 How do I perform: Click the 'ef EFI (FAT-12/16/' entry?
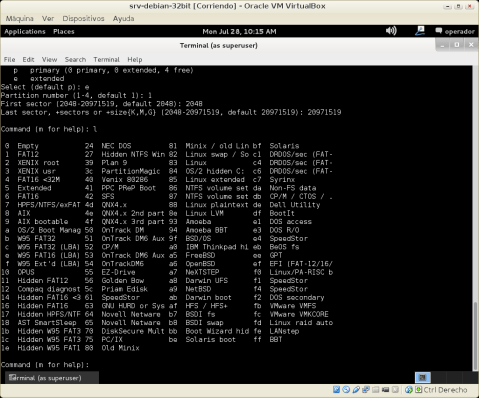pyautogui.click(x=293, y=264)
